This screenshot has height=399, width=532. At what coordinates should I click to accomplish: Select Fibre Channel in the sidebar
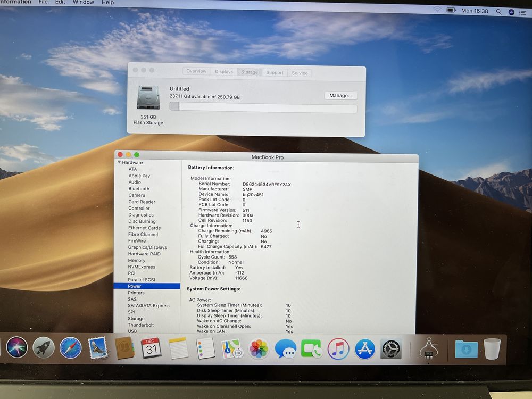[x=143, y=234]
